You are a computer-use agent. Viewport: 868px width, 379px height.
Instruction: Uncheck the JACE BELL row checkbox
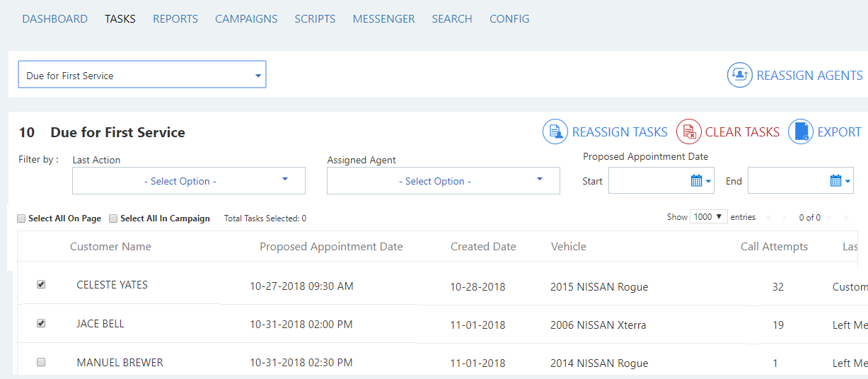point(41,323)
